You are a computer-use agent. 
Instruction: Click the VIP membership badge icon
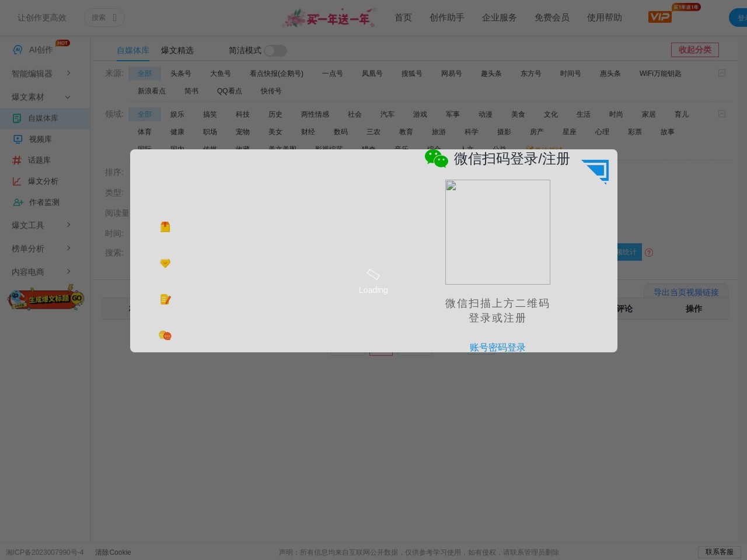(659, 17)
